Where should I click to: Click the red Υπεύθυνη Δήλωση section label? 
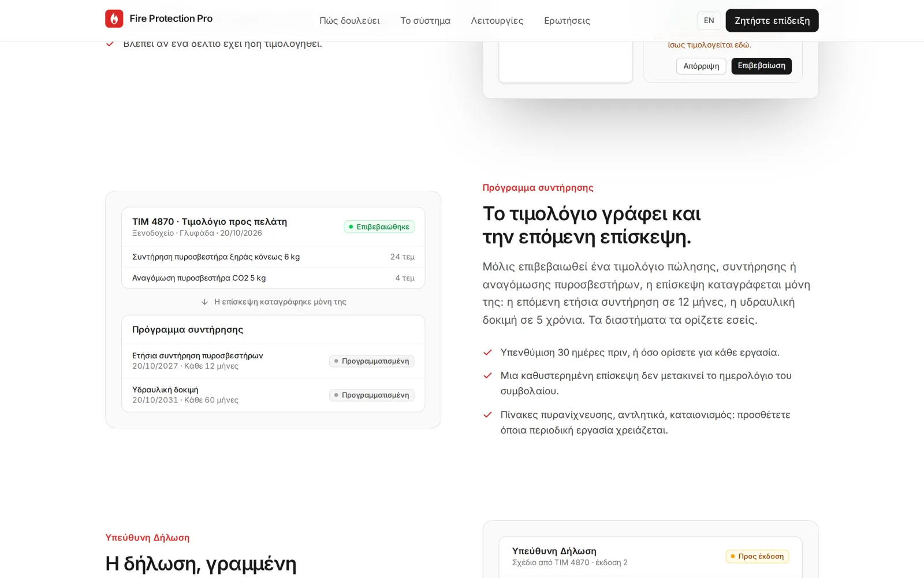[147, 538]
